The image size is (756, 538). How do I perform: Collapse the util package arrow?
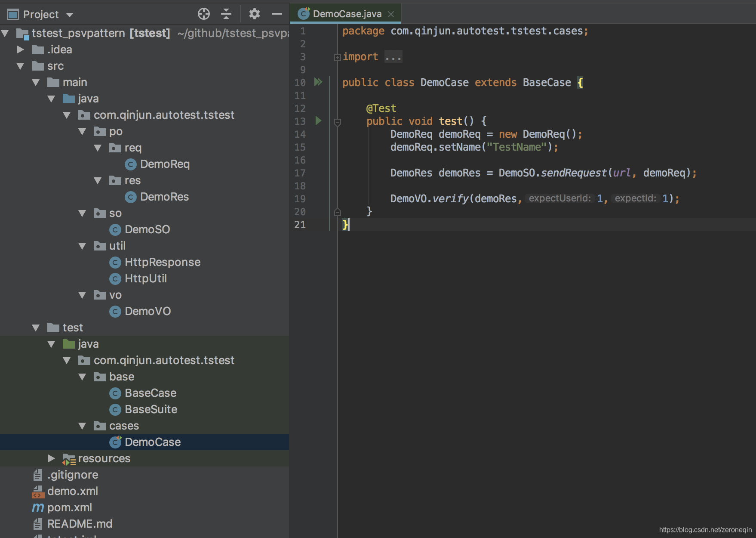[82, 246]
